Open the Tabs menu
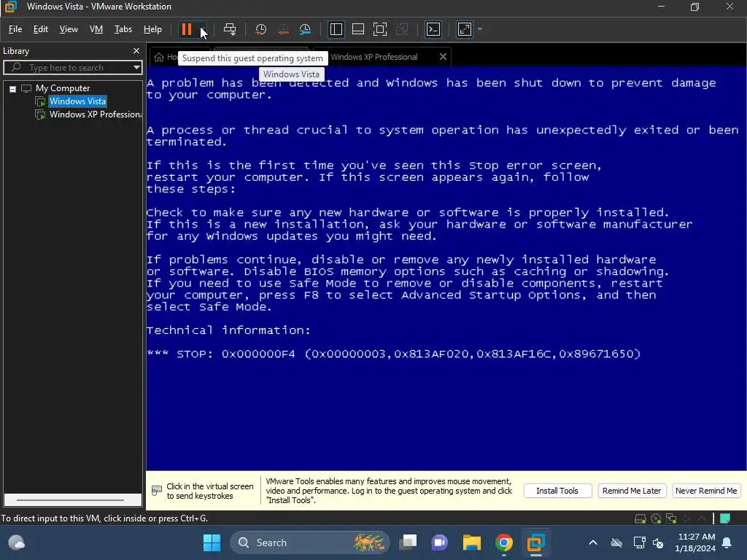This screenshot has height=560, width=747. pos(123,29)
